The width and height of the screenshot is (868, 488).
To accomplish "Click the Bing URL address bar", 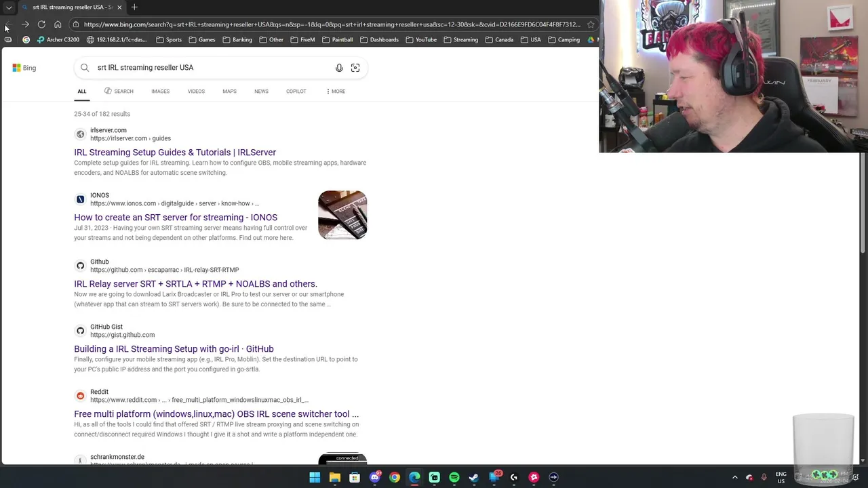I will point(332,24).
